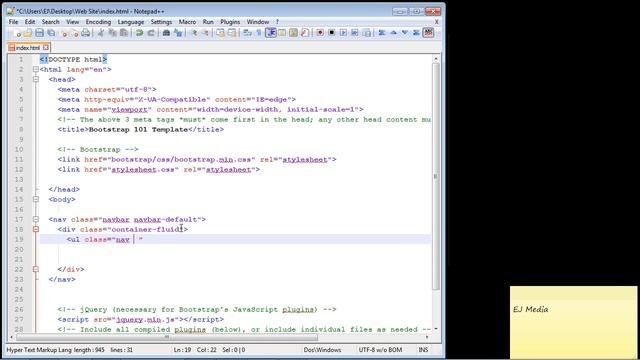Open the Settings menu
640x360 pixels.
pyautogui.click(x=161, y=22)
